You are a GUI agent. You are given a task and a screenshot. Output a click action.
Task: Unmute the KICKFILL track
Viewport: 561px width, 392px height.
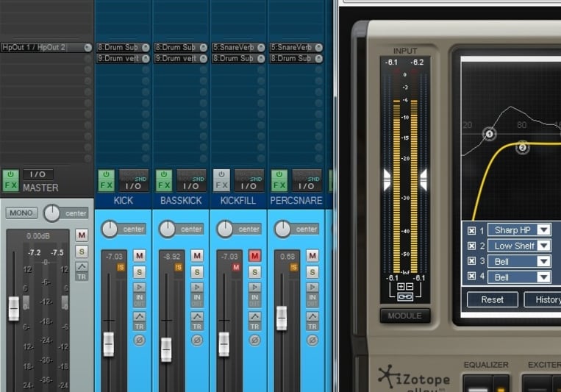(254, 256)
